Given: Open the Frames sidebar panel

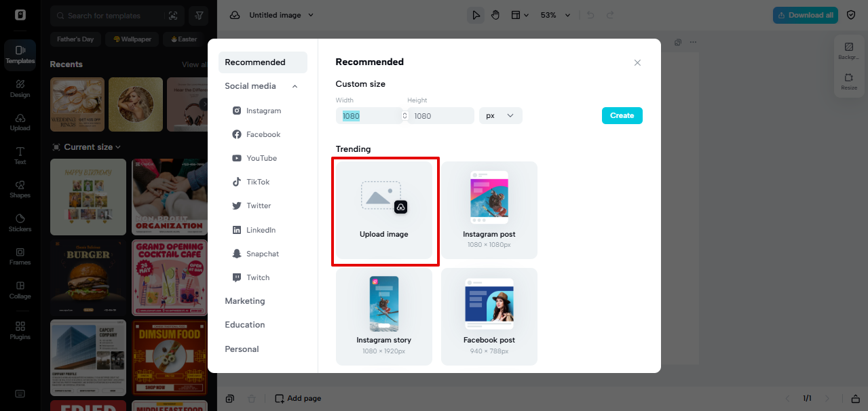Looking at the screenshot, I should coord(20,256).
